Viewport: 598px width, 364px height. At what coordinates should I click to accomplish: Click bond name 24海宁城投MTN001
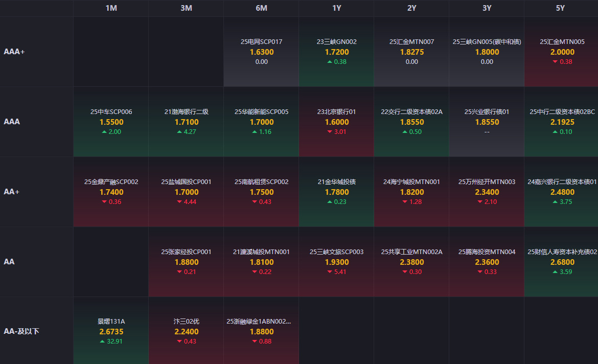click(x=412, y=182)
